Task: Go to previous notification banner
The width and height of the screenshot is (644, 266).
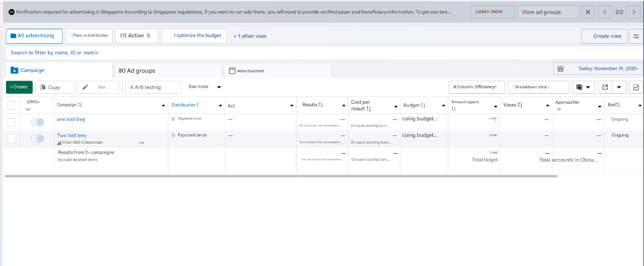Action: click(605, 12)
